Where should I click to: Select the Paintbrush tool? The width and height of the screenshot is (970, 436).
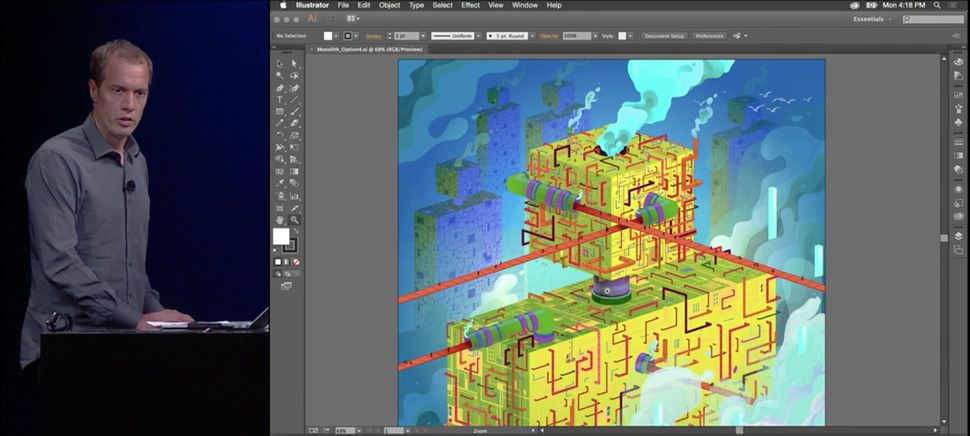tap(294, 111)
